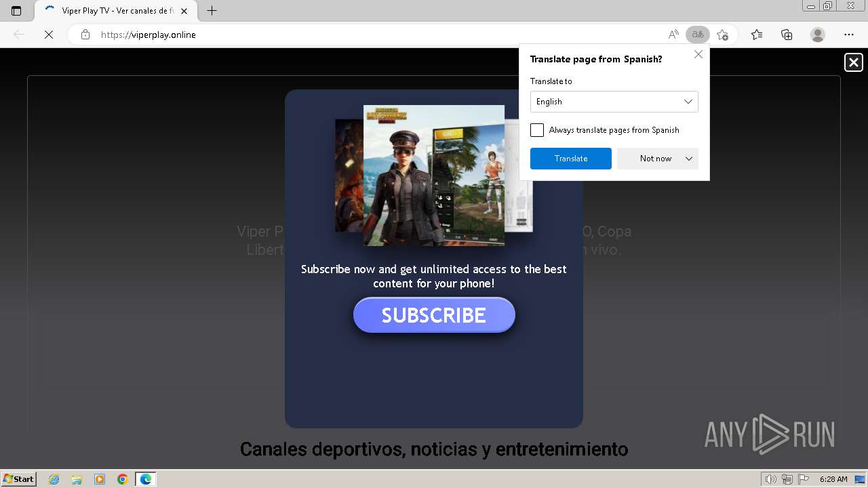This screenshot has width=868, height=488.
Task: Toggle the translate icon in address bar
Action: (x=698, y=35)
